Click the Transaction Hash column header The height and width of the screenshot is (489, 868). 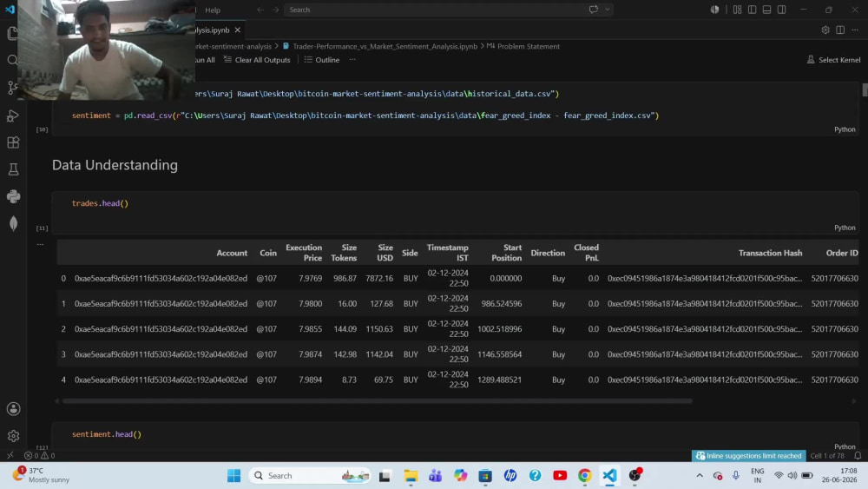tap(770, 253)
